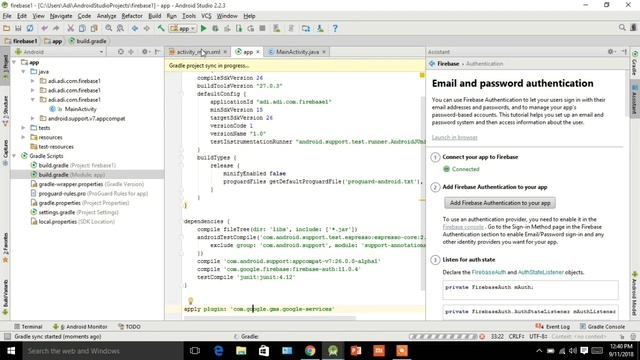640x360 pixels.
Task: Toggle the Favorites side tool window
Action: (x=5, y=248)
